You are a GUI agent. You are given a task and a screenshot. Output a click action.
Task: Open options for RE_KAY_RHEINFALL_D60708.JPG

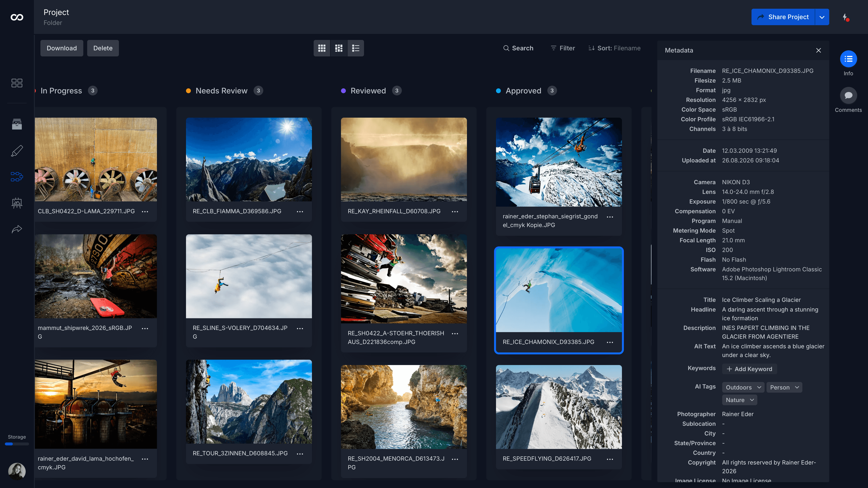click(455, 212)
